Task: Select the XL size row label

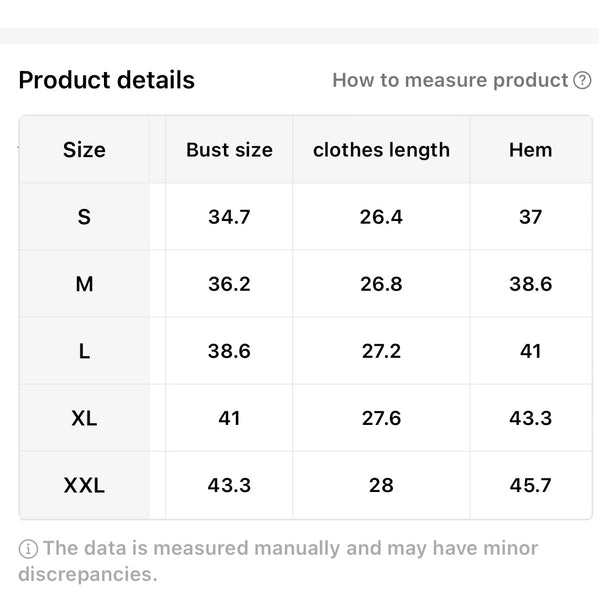Action: (84, 418)
